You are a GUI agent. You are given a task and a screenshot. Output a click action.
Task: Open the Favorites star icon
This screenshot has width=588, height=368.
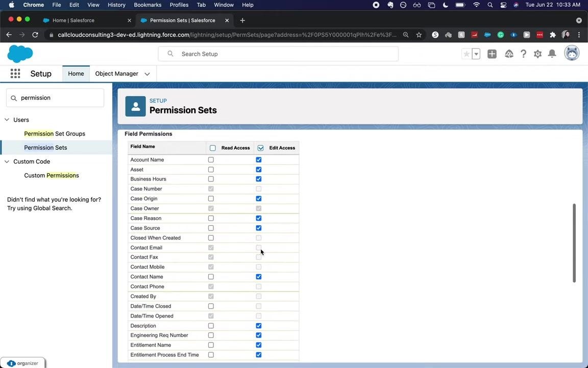(467, 54)
